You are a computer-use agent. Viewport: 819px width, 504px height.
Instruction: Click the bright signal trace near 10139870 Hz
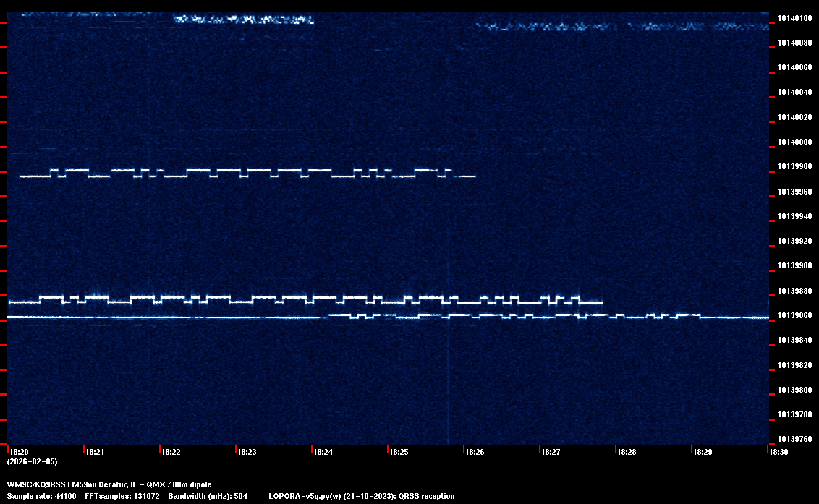[x=289, y=299]
